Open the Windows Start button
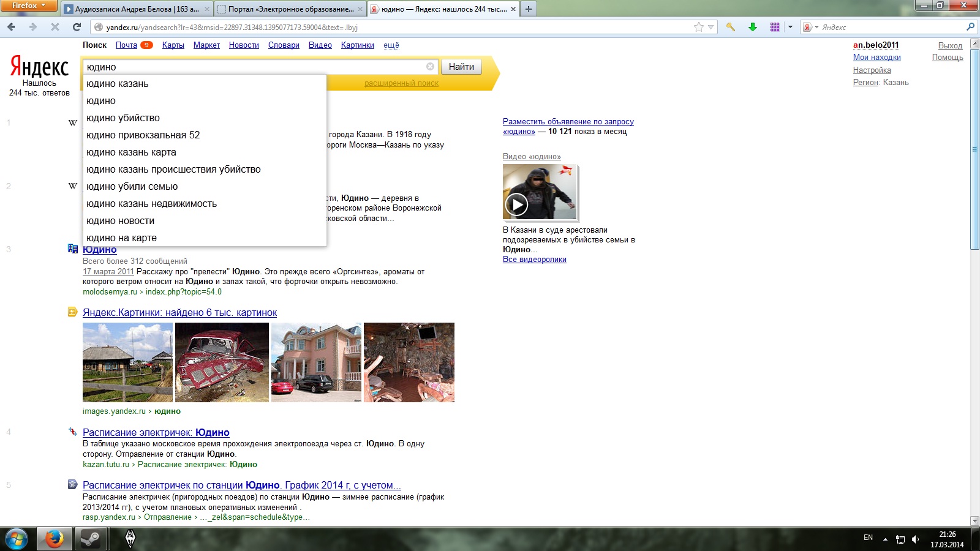This screenshot has width=980, height=551. 17,539
